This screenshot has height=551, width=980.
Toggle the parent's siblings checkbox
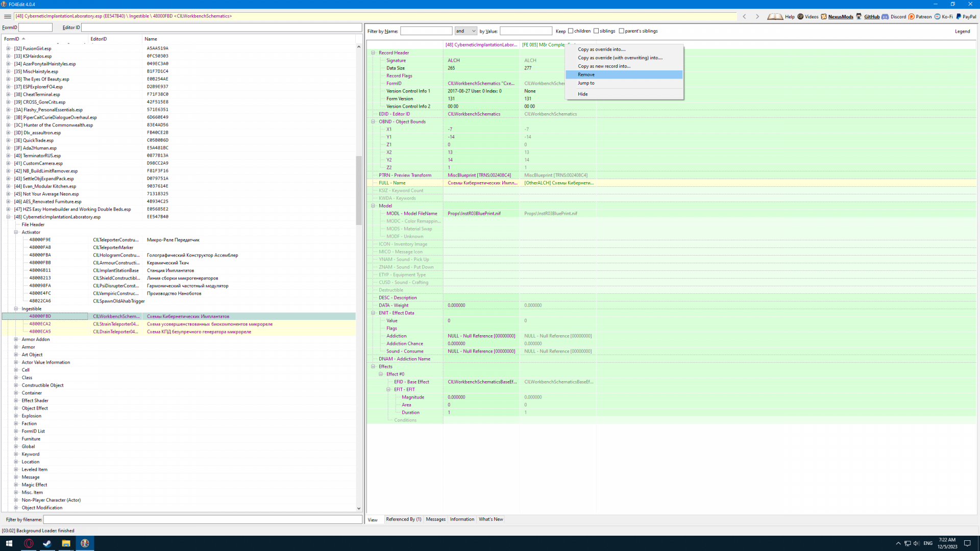click(x=621, y=31)
